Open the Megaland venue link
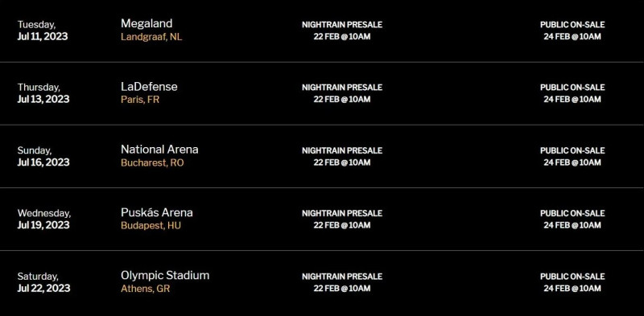This screenshot has height=316, width=644. tap(147, 23)
